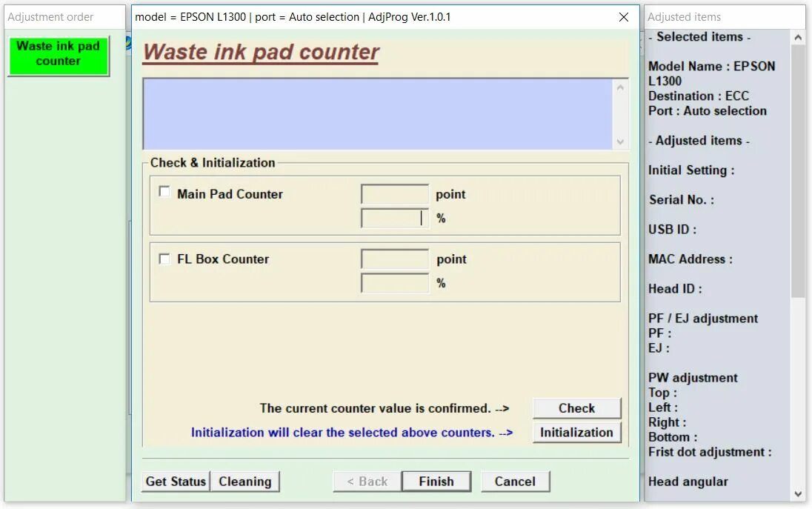Click the Adjusted items panel title

684,17
